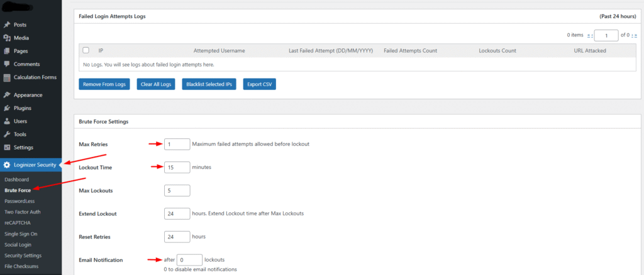Image resolution: width=644 pixels, height=275 pixels.
Task: Click the Max Lockouts input field
Action: [177, 191]
